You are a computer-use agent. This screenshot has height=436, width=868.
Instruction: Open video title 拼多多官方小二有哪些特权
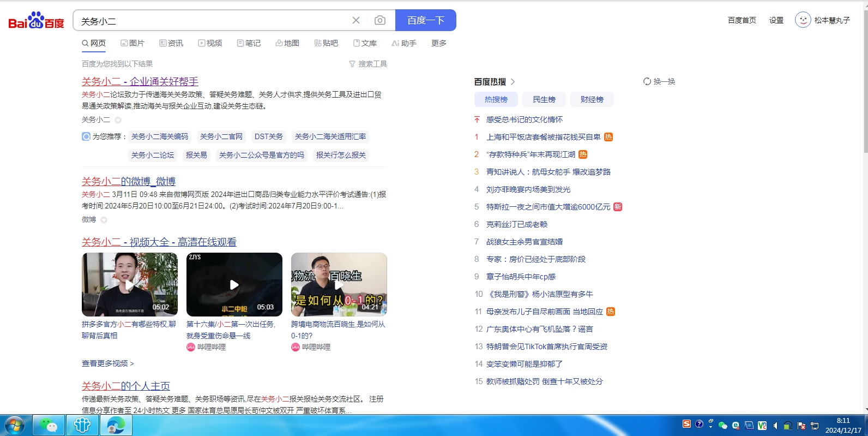(129, 330)
